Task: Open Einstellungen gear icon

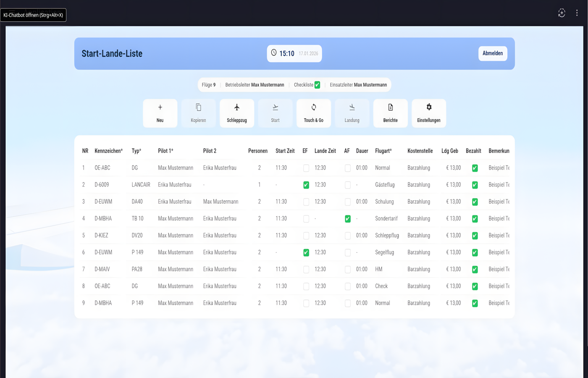Action: tap(429, 107)
